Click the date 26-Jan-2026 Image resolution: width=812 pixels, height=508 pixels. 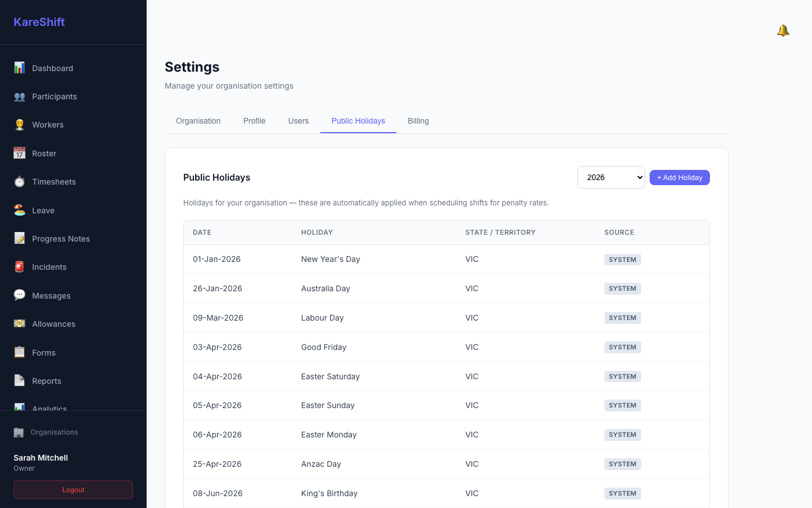coord(218,288)
